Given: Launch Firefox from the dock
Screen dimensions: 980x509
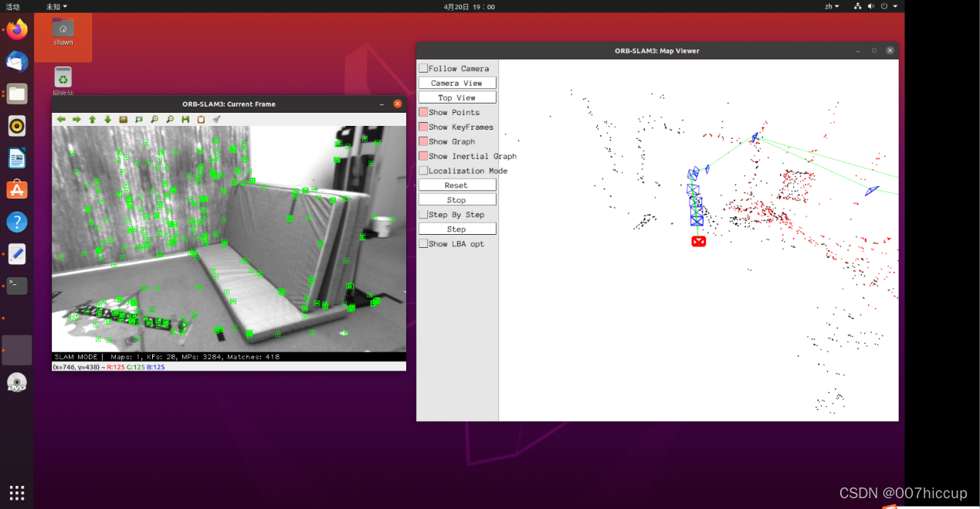Looking at the screenshot, I should pyautogui.click(x=17, y=30).
